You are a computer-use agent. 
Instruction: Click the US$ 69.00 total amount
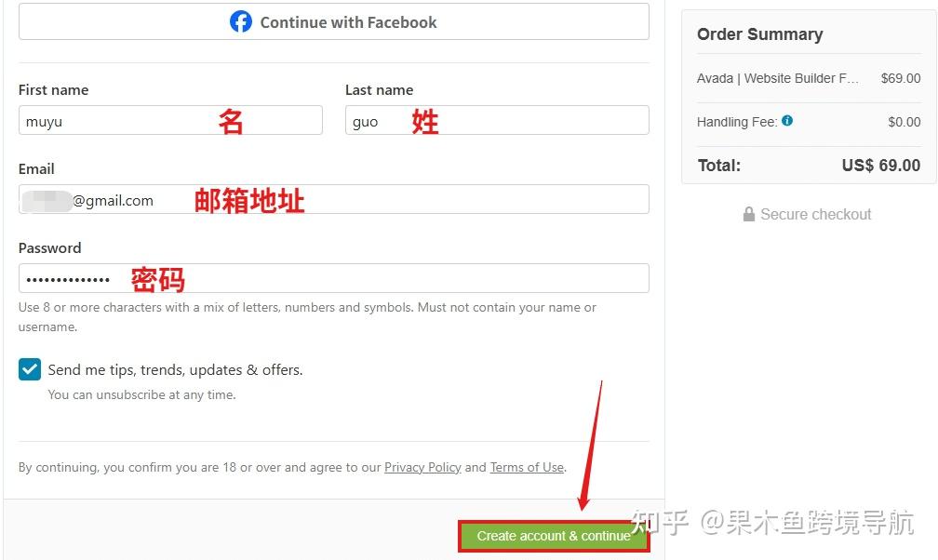(880, 166)
